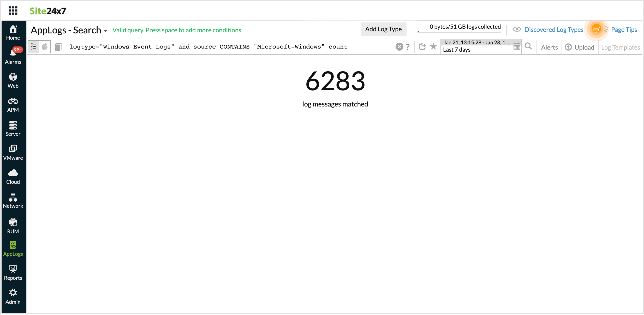
Task: Click the search magnifier icon near Alerts
Action: 528,46
